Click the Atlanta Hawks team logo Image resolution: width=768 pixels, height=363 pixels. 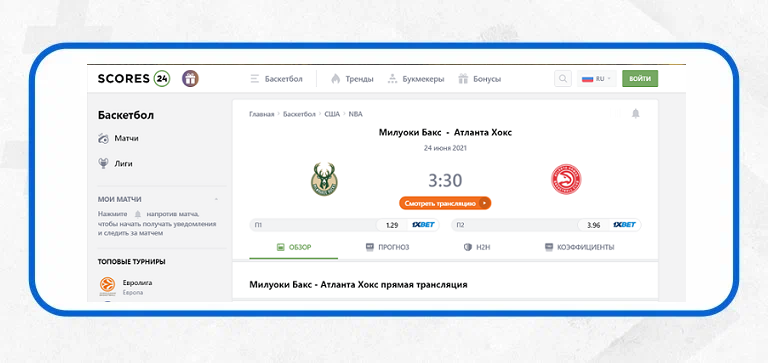(x=566, y=179)
